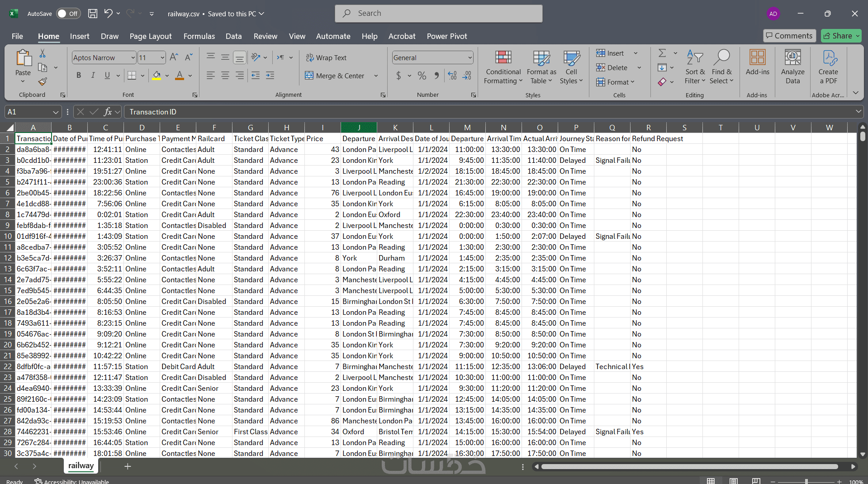The width and height of the screenshot is (868, 484).
Task: Toggle AutoSave switch
Action: click(x=68, y=14)
